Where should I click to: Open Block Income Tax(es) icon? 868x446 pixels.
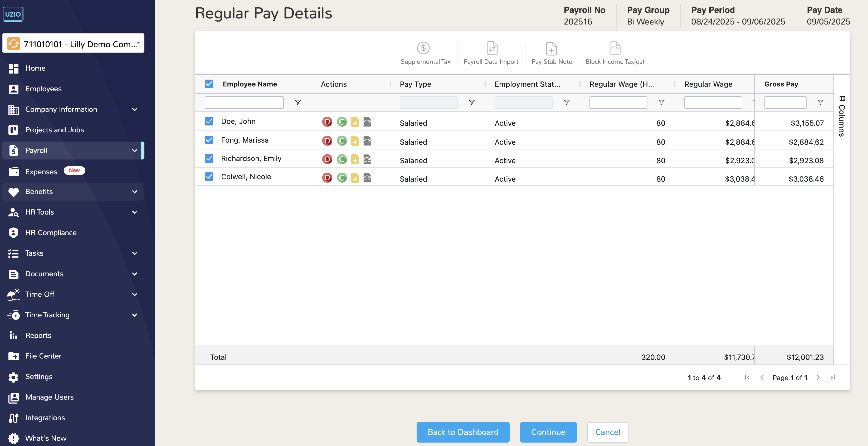coord(615,48)
